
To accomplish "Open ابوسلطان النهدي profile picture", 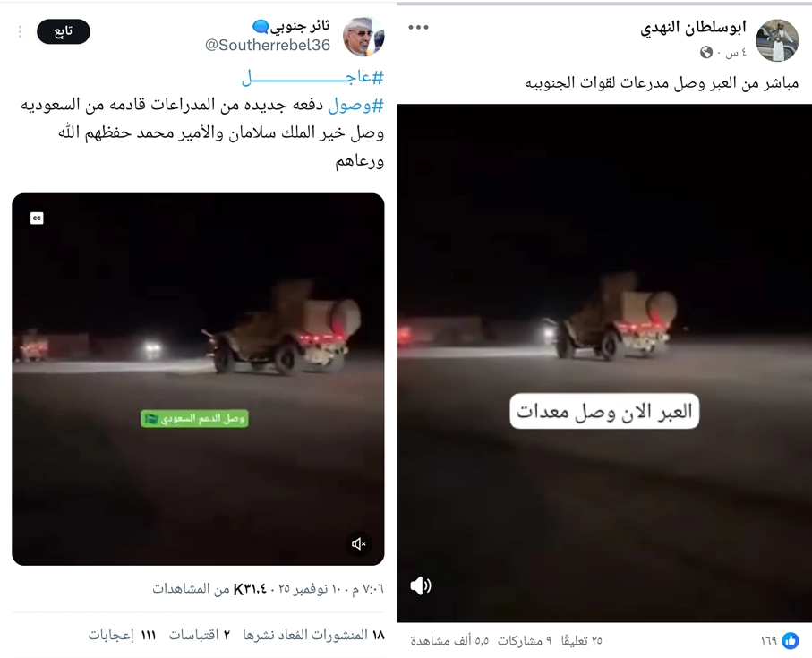I will click(777, 40).
